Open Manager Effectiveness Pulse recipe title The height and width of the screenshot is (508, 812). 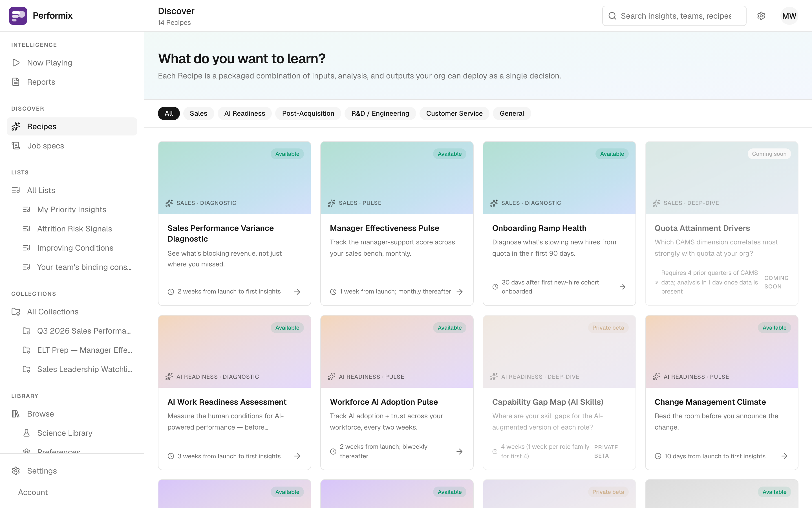click(x=384, y=228)
